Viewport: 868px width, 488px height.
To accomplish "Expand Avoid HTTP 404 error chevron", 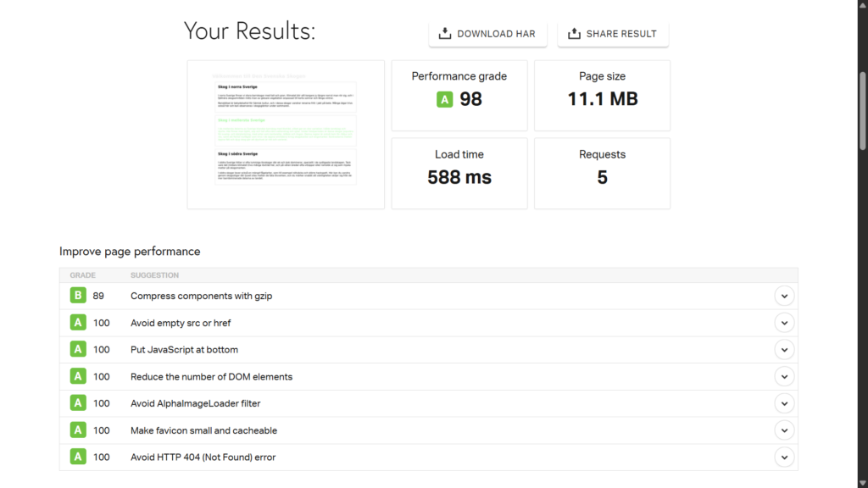I will [784, 457].
